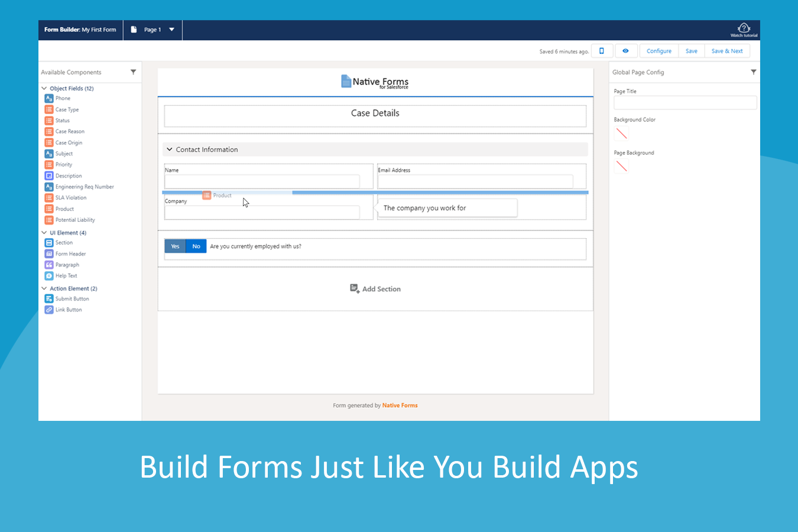Select the Form Header element icon
Image resolution: width=798 pixels, height=532 pixels.
tap(49, 254)
